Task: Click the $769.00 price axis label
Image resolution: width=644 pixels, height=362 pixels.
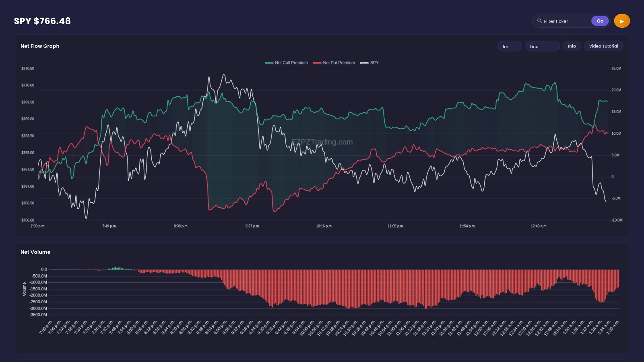Action: click(28, 119)
